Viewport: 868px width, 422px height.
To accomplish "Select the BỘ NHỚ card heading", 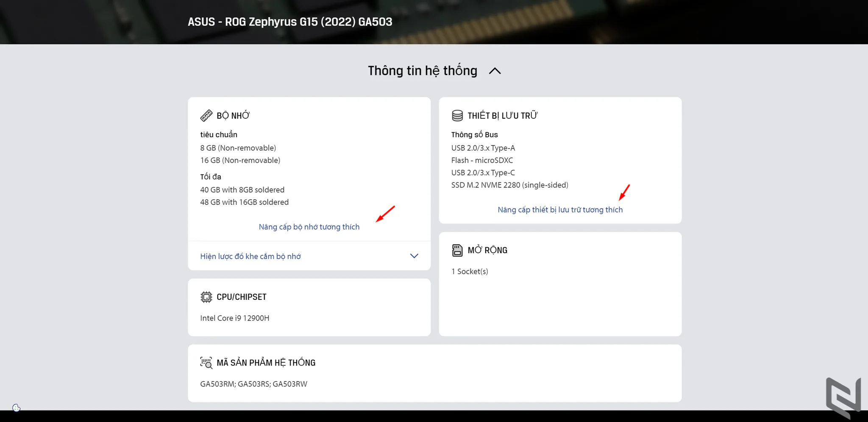I will (233, 115).
